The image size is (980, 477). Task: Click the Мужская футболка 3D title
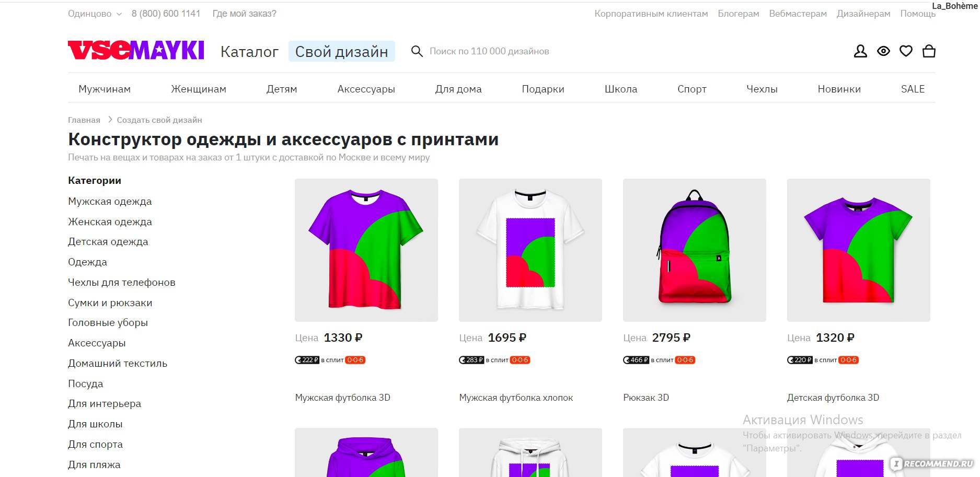[343, 398]
